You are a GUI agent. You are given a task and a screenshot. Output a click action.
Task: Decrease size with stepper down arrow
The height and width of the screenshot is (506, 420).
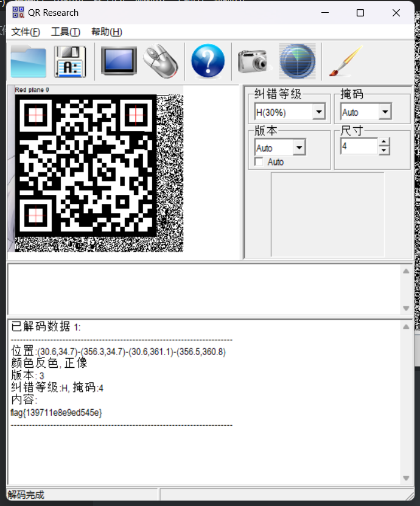384,150
